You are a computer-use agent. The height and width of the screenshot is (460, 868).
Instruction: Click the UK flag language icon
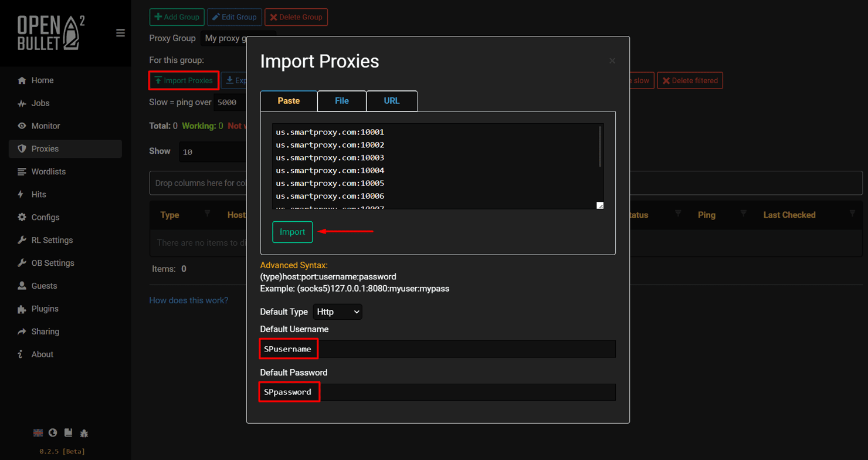[x=38, y=433]
